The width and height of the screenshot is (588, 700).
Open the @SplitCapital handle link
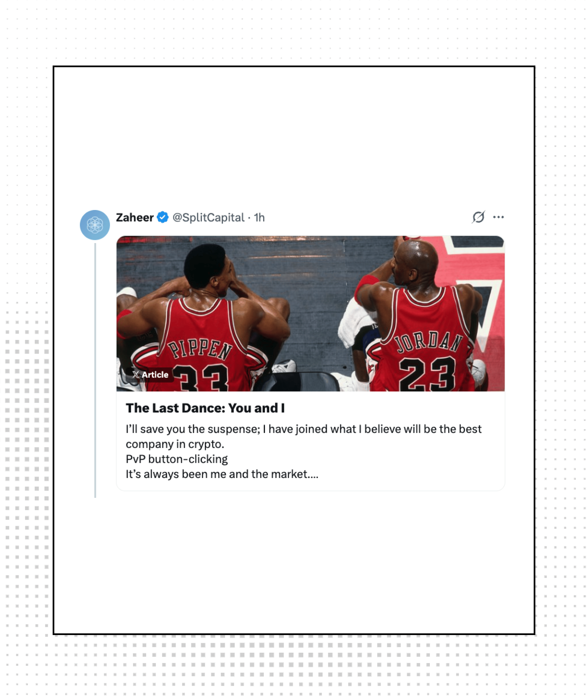(208, 218)
